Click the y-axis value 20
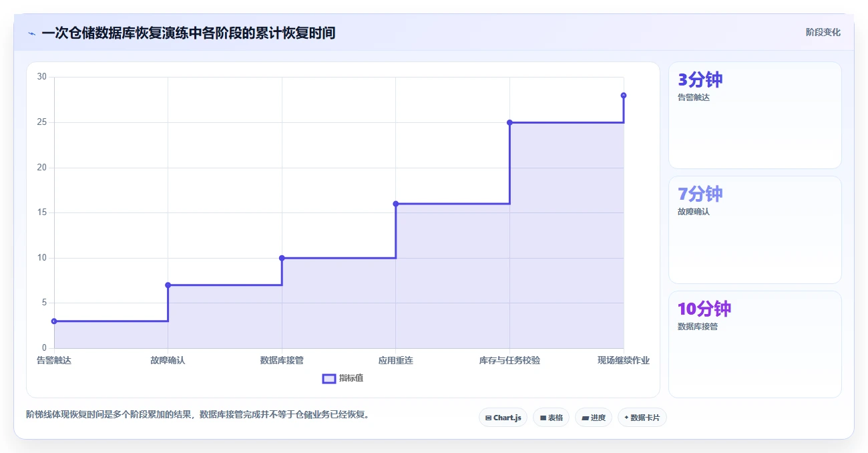The height and width of the screenshot is (453, 868). (x=41, y=168)
